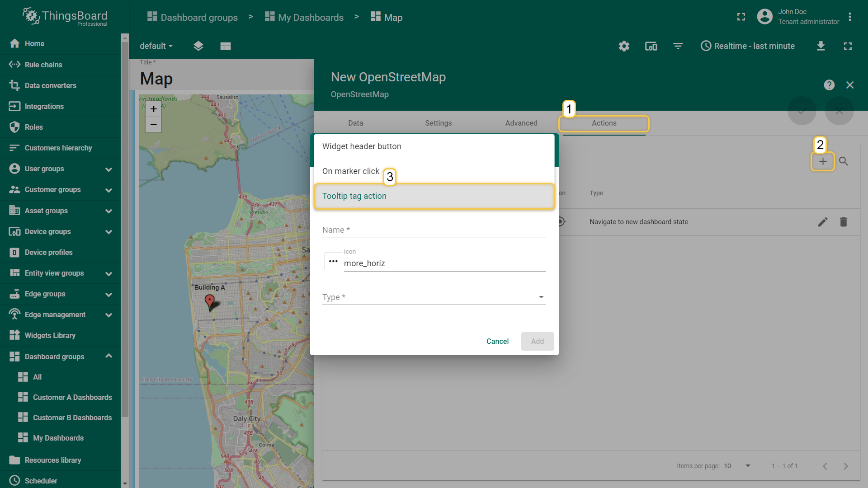Switch to the Advanced tab
The height and width of the screenshot is (488, 868).
tap(521, 123)
